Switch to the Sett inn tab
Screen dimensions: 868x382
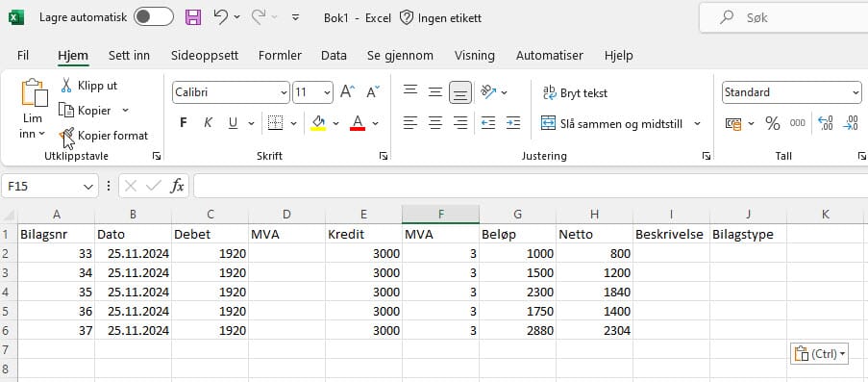point(129,56)
